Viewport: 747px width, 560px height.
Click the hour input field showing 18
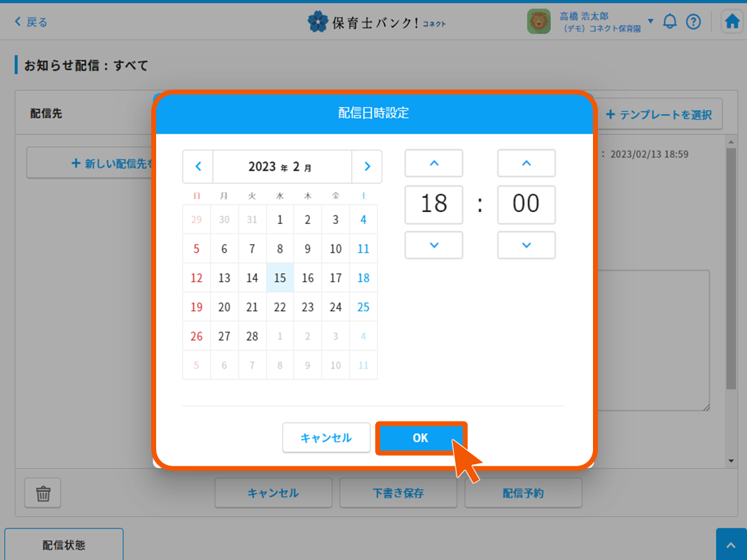pos(433,204)
